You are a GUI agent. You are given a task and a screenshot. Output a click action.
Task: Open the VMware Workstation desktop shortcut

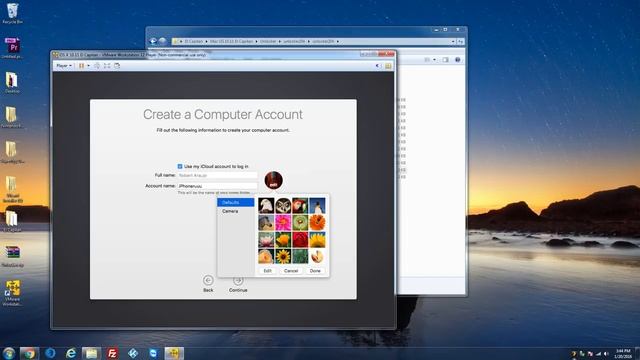pyautogui.click(x=12, y=292)
